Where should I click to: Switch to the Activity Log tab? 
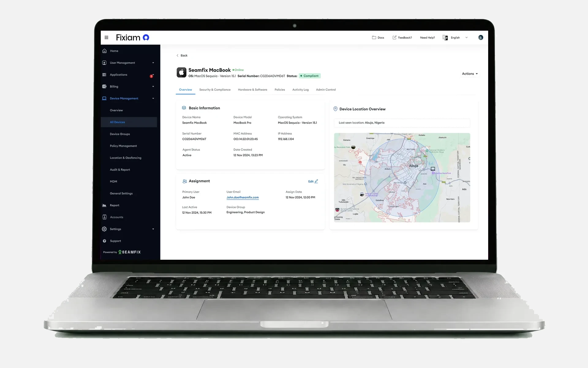click(300, 90)
